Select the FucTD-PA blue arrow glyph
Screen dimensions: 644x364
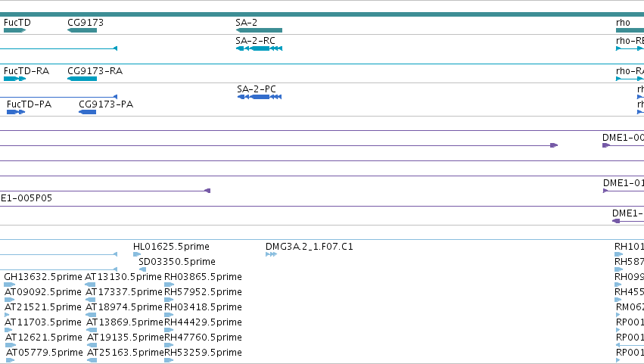(x=16, y=112)
